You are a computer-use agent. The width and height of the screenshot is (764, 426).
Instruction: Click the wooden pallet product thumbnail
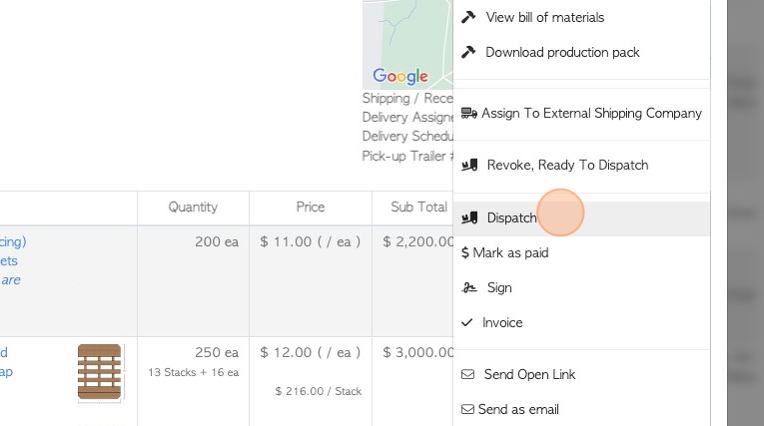click(x=99, y=372)
